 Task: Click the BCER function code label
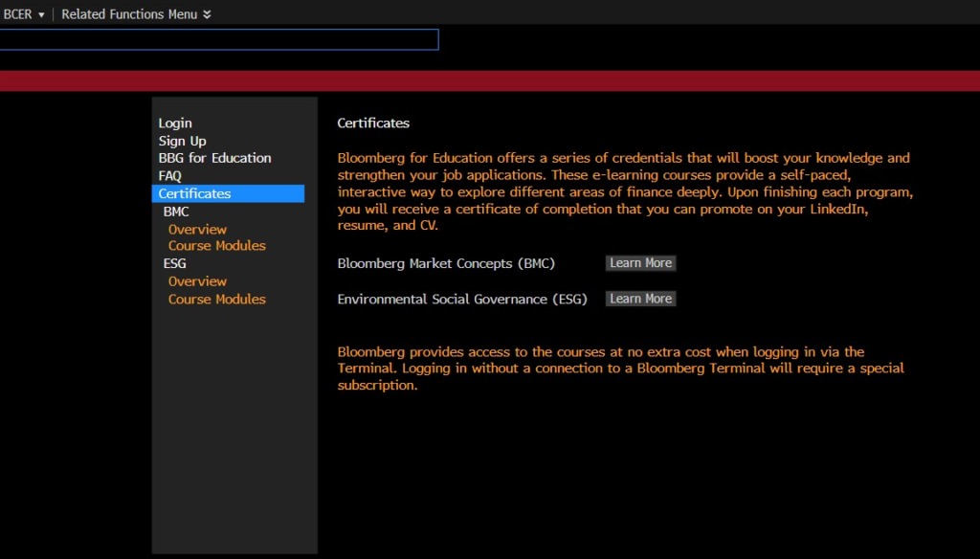[18, 14]
